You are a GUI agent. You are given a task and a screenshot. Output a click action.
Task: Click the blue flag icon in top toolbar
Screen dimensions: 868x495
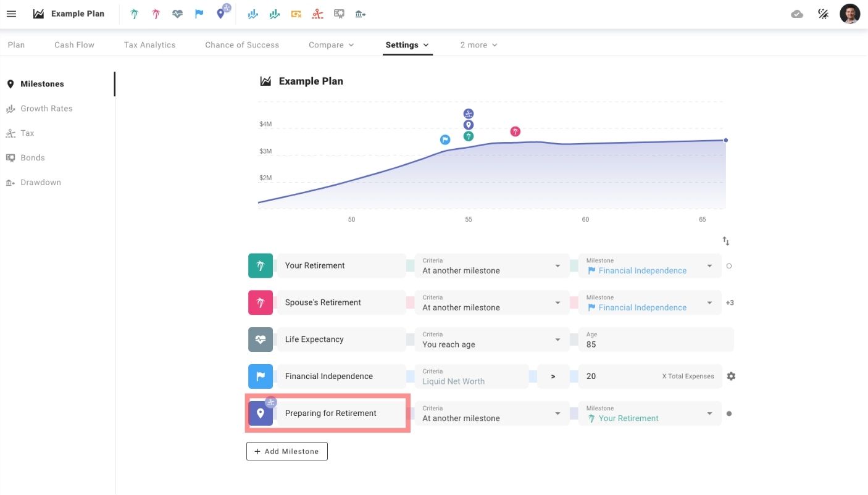[199, 14]
